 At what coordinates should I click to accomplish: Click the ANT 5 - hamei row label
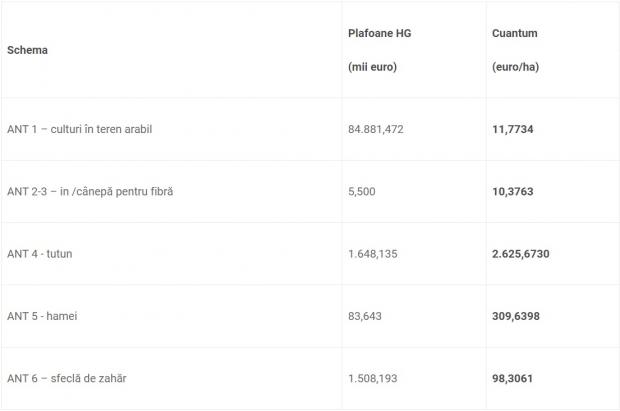click(42, 316)
